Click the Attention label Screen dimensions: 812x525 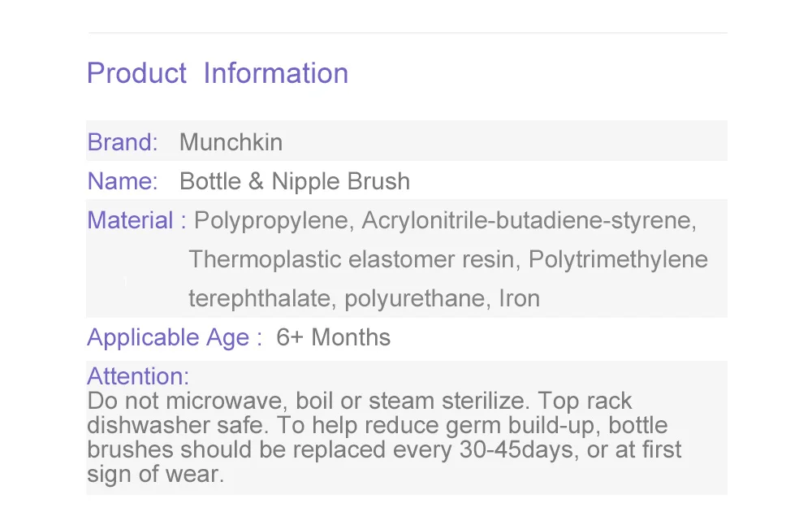(138, 376)
